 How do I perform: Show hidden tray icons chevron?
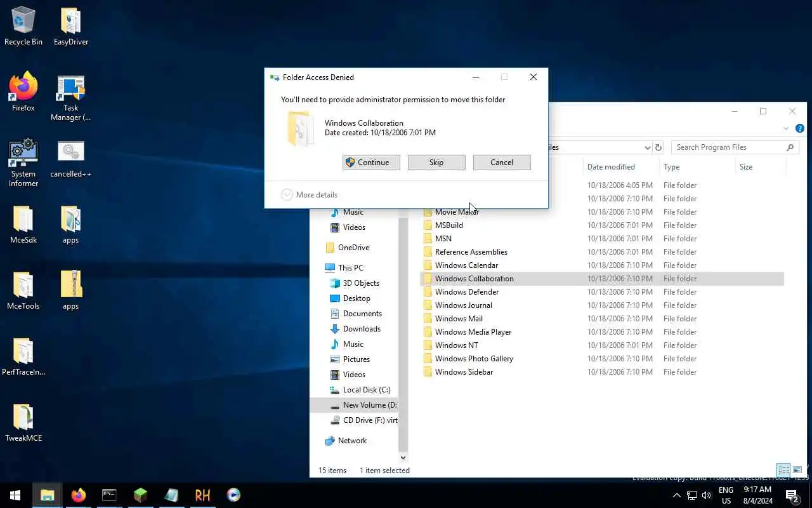pos(676,495)
